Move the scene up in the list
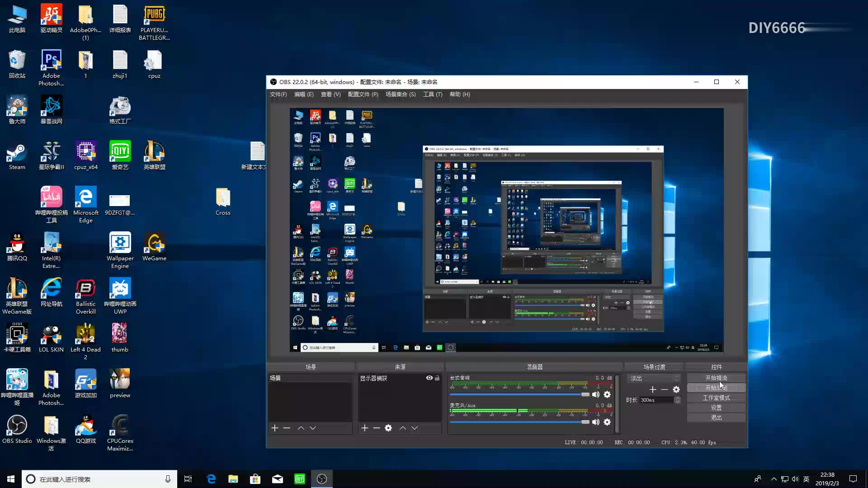This screenshot has width=868, height=488. tap(301, 428)
